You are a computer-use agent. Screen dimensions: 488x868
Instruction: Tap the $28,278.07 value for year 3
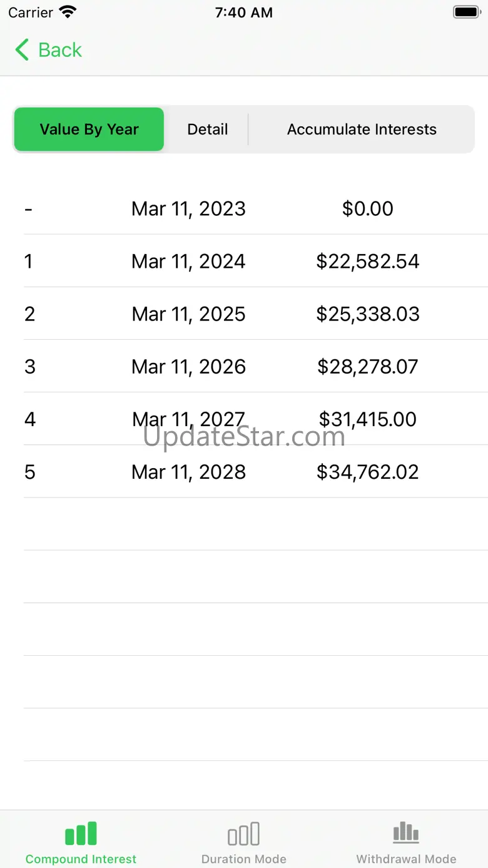(367, 366)
